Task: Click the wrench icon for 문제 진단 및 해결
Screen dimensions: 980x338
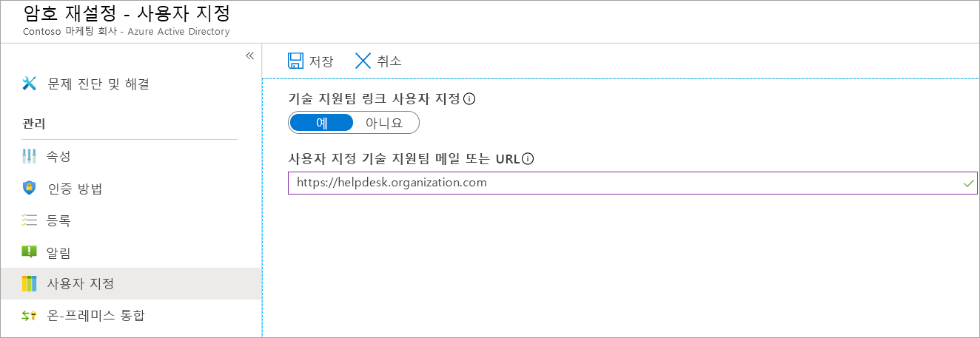Action: pos(30,84)
